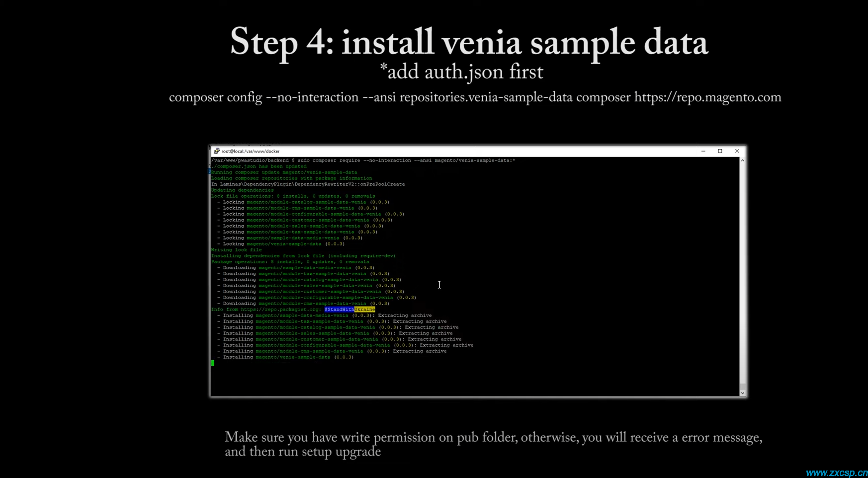This screenshot has height=478, width=868.
Task: Click the Downloading module-sales-sample-data-venia line
Action: pyautogui.click(x=306, y=286)
